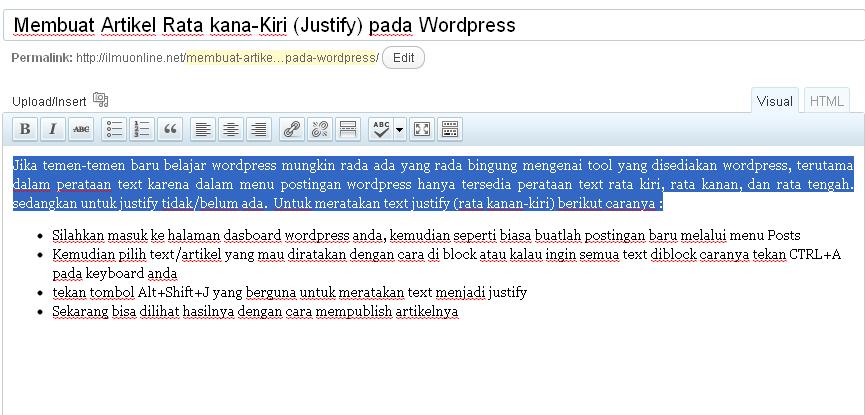Open spellchecker language dropdown arrow
865x415 pixels.
[x=400, y=129]
